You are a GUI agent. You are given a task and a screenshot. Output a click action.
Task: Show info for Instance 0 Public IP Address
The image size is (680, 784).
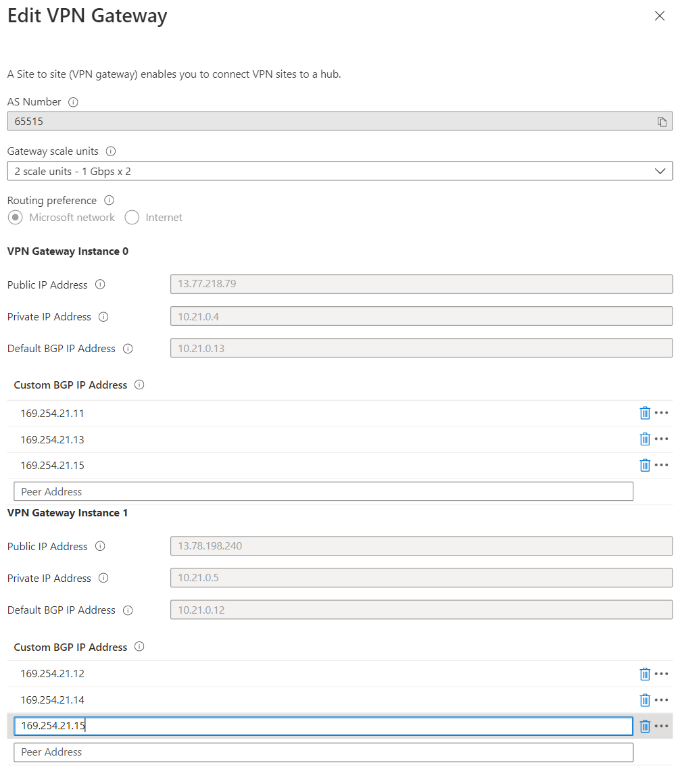tap(100, 285)
